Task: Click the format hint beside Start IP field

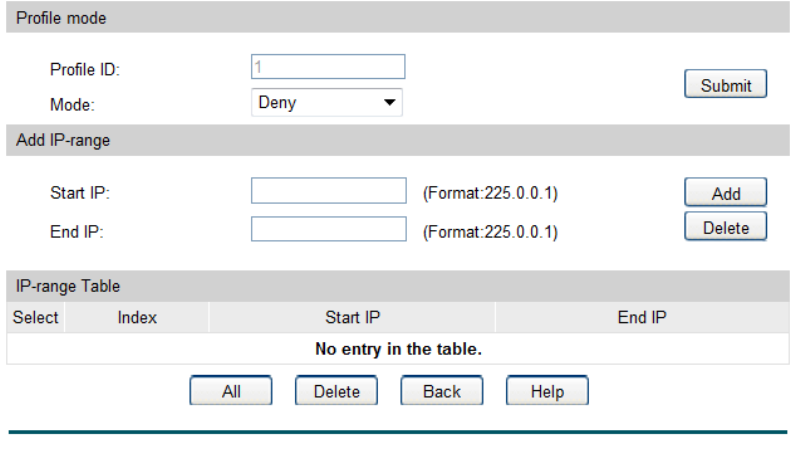Action: point(490,193)
